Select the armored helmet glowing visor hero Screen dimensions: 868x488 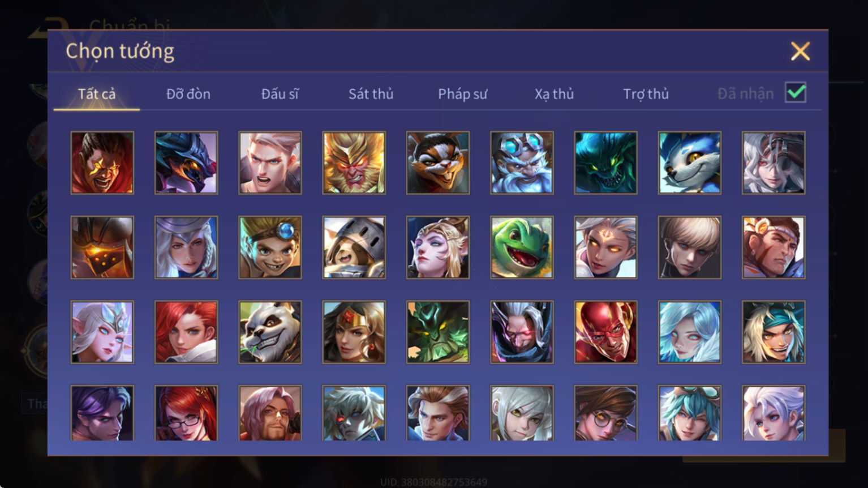pos(102,247)
